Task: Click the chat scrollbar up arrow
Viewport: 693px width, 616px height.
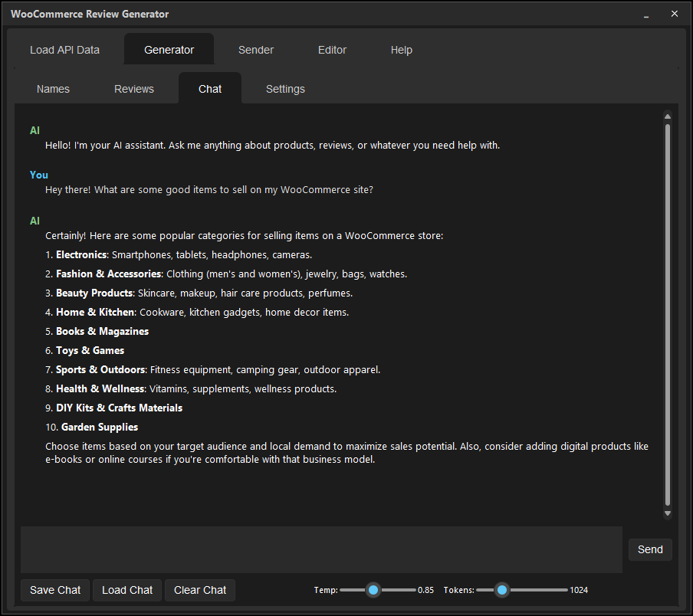Action: click(668, 116)
